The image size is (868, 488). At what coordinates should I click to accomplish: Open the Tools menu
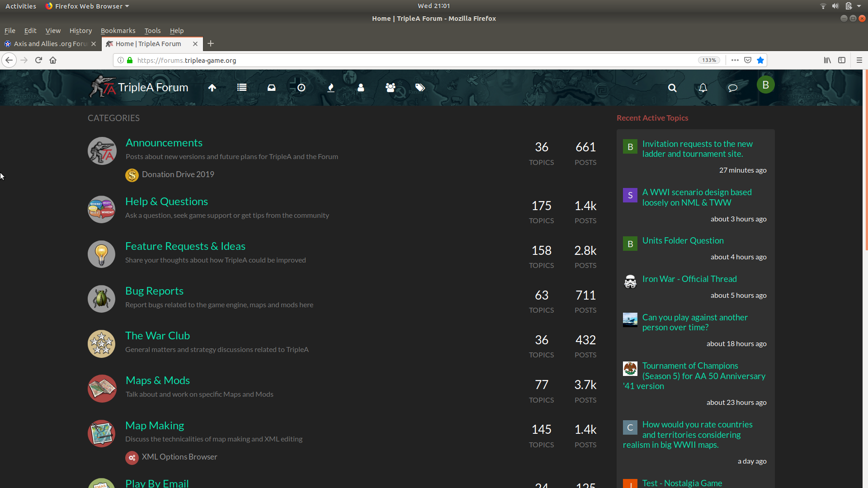click(152, 31)
